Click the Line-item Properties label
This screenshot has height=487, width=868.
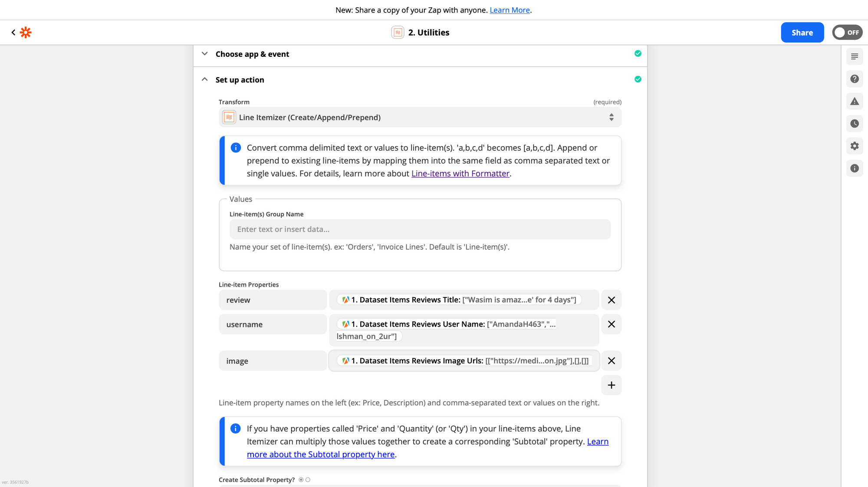(249, 284)
